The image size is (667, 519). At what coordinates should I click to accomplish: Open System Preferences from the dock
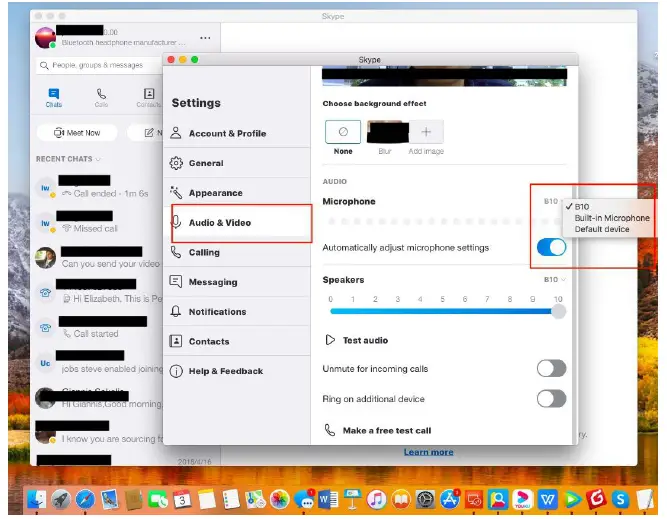click(x=425, y=499)
